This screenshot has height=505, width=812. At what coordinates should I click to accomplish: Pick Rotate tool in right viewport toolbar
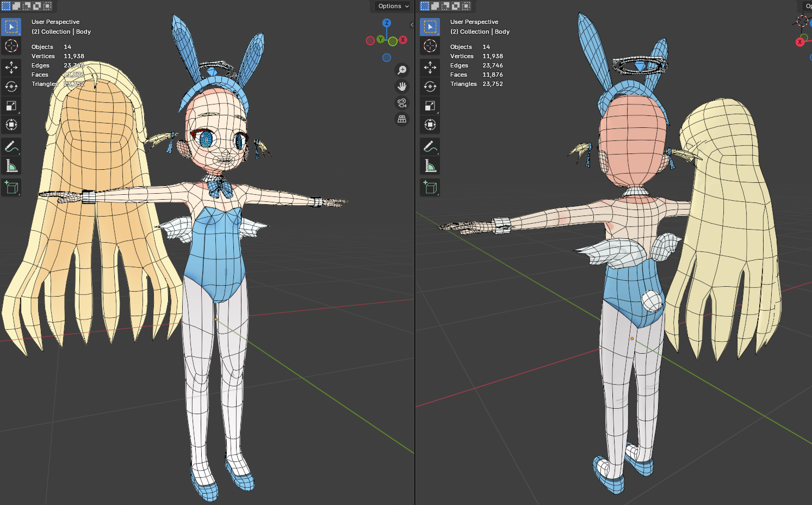click(x=430, y=87)
